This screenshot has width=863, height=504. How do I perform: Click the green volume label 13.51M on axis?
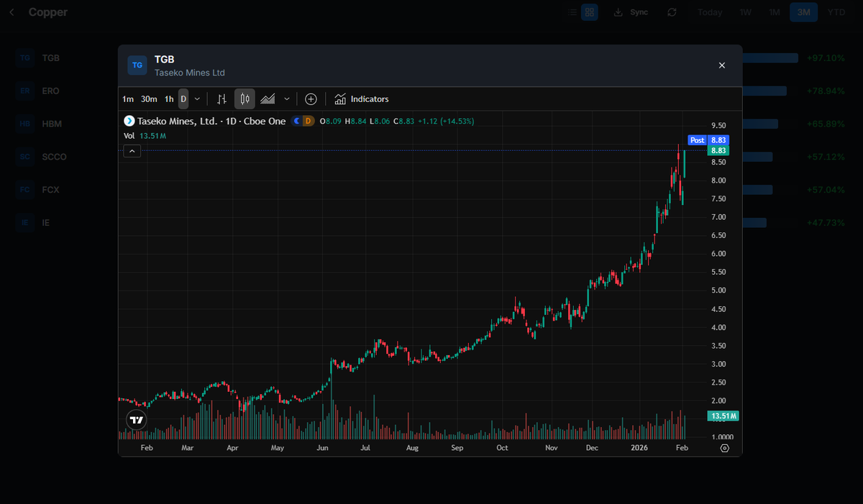723,416
